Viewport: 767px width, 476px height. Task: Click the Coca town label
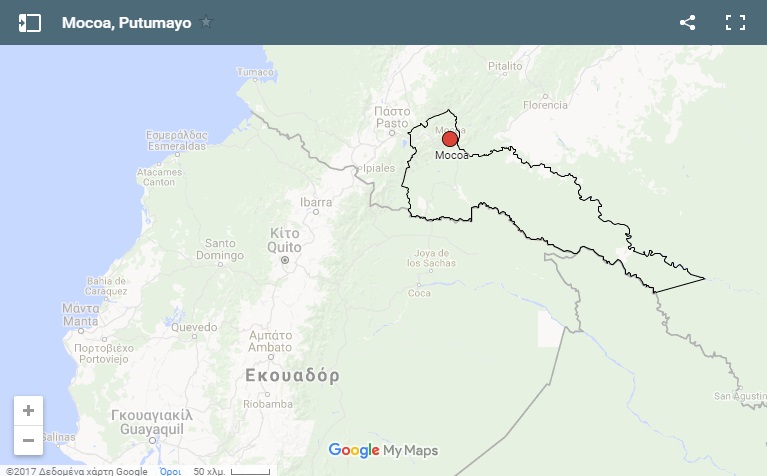pos(420,293)
